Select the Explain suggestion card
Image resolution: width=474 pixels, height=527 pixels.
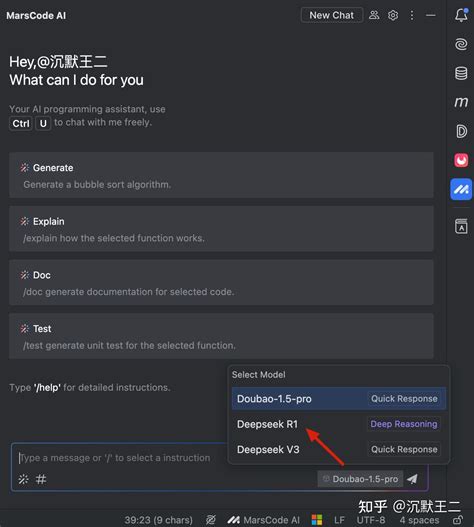click(x=221, y=229)
